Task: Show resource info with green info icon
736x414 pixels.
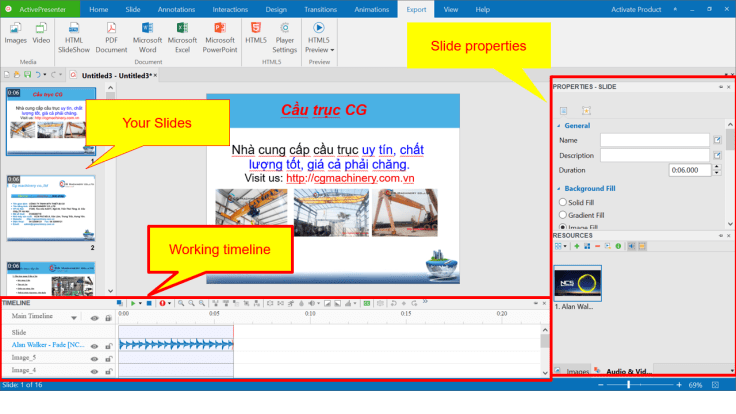Action: 618,246
